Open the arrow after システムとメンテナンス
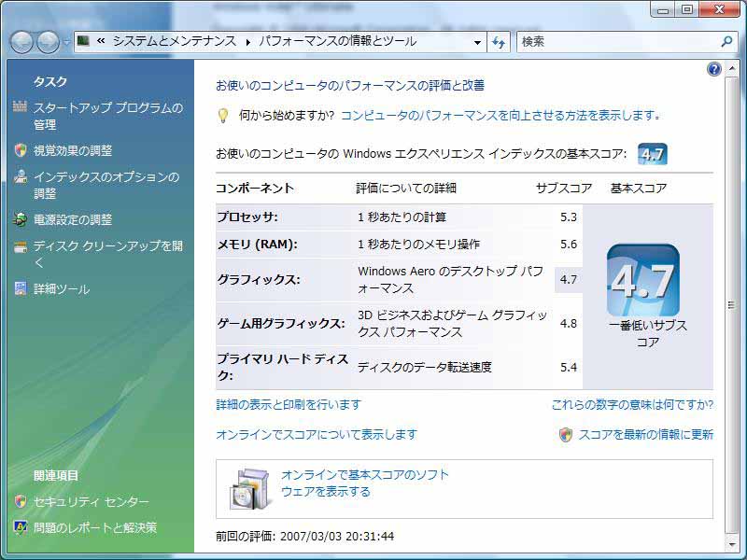 coord(248,42)
